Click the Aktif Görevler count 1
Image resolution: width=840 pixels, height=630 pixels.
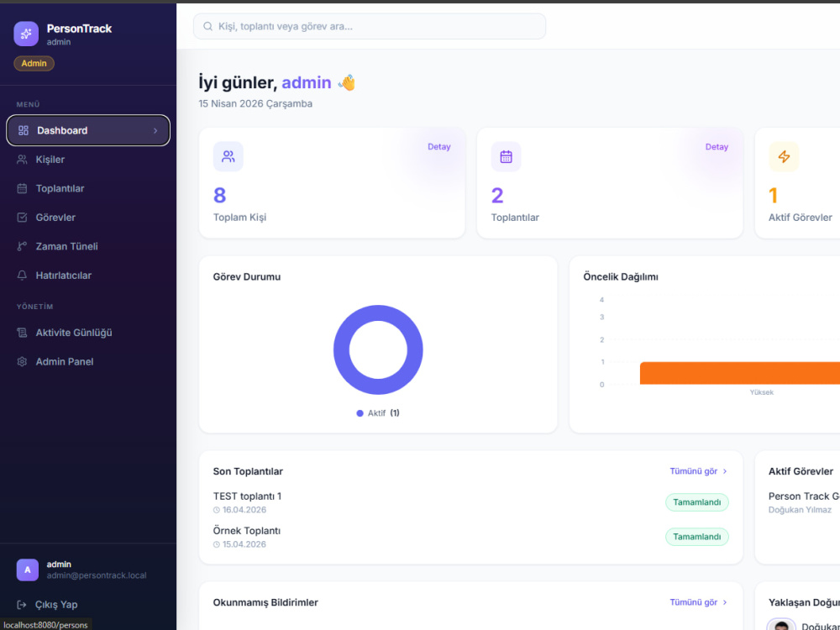click(773, 196)
